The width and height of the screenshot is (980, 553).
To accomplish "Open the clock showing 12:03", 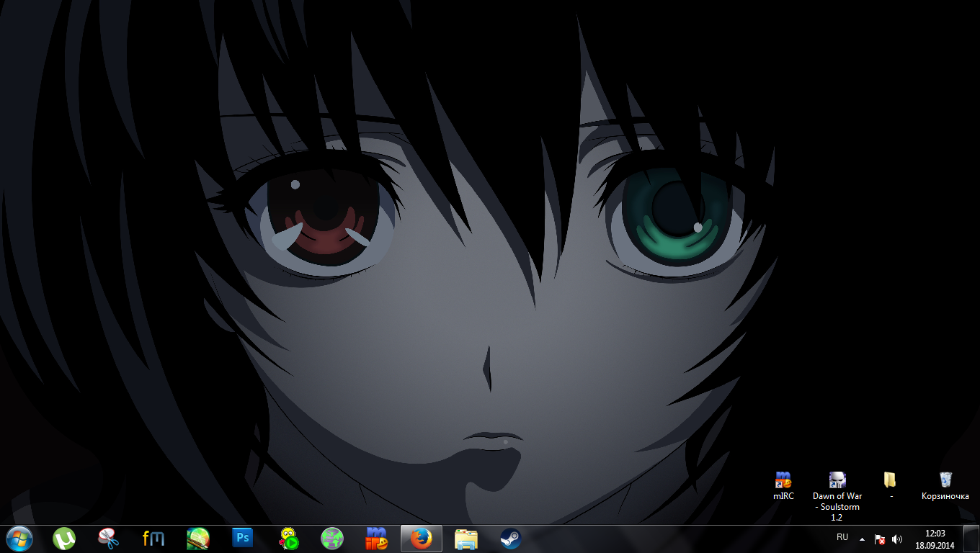I will click(935, 539).
